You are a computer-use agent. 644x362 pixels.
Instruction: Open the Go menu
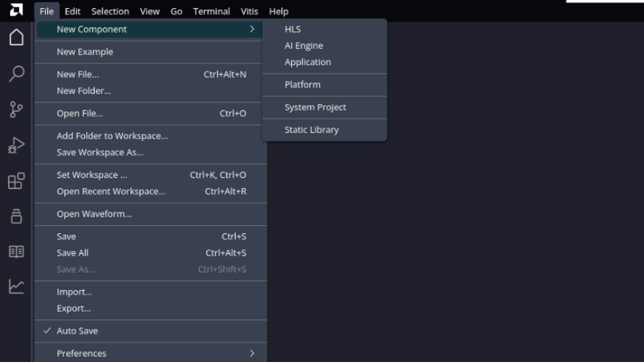pos(176,11)
